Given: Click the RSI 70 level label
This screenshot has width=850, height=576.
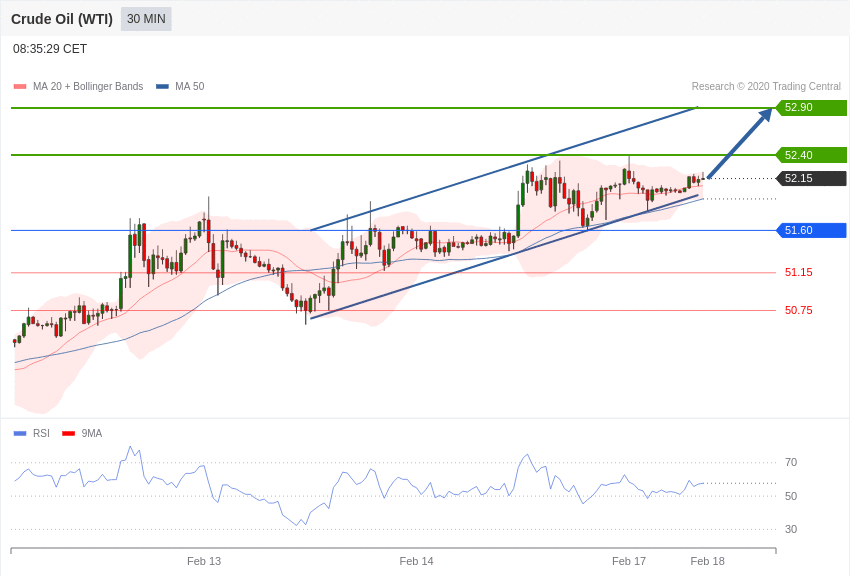Looking at the screenshot, I should [x=791, y=462].
